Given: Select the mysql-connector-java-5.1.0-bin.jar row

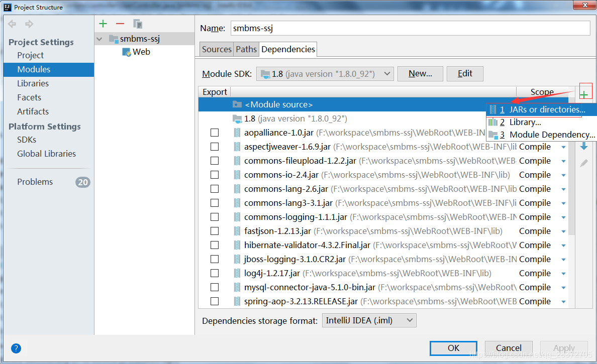Looking at the screenshot, I should (383, 287).
